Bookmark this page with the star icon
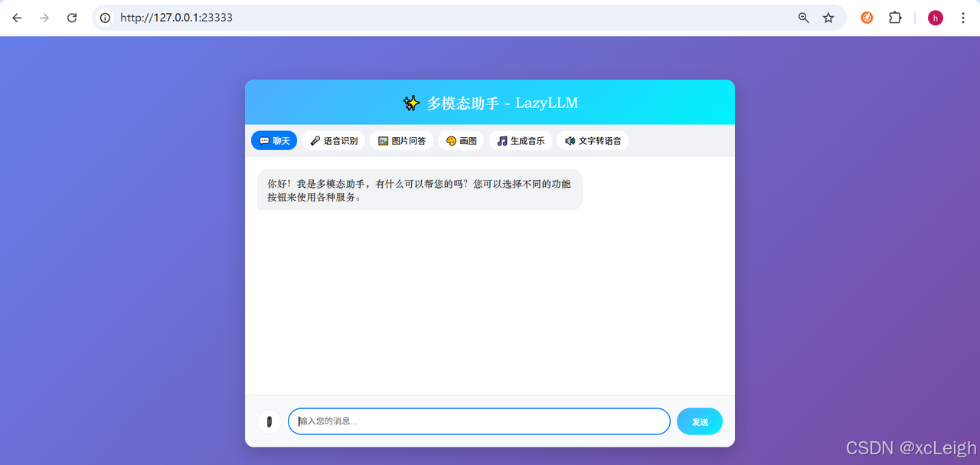The height and width of the screenshot is (465, 980). coord(828,18)
